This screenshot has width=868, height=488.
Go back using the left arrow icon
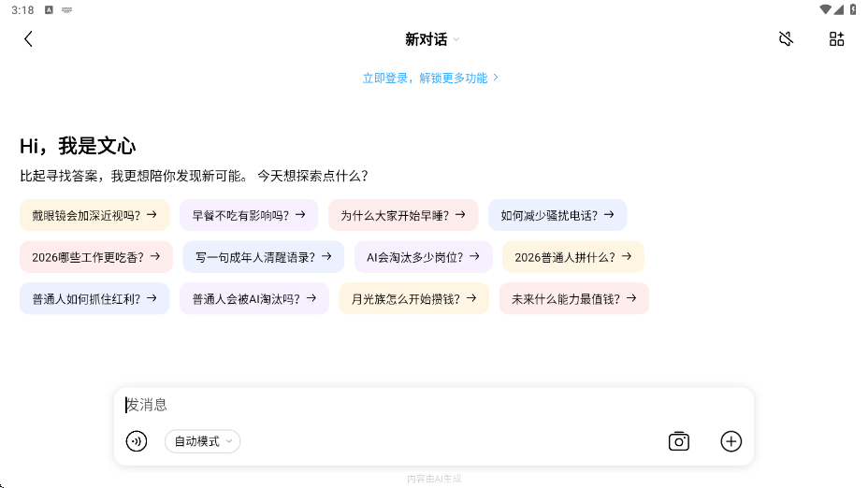[x=29, y=39]
